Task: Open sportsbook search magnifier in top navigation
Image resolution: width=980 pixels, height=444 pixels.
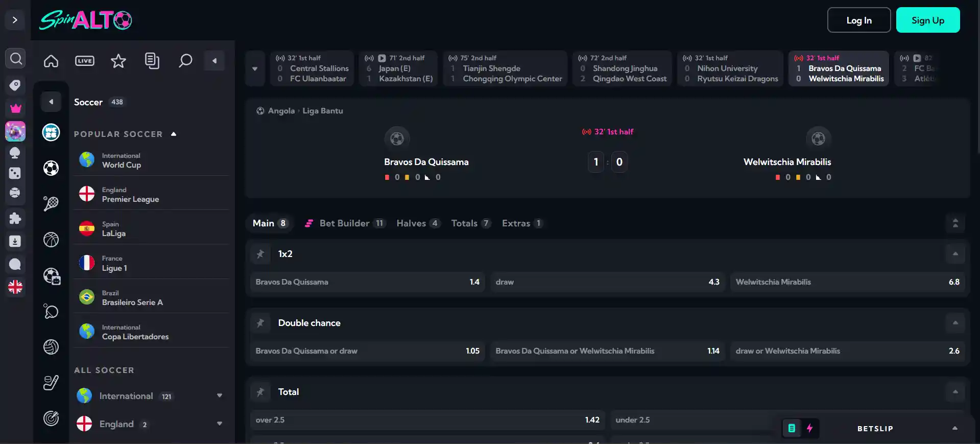Action: click(185, 61)
